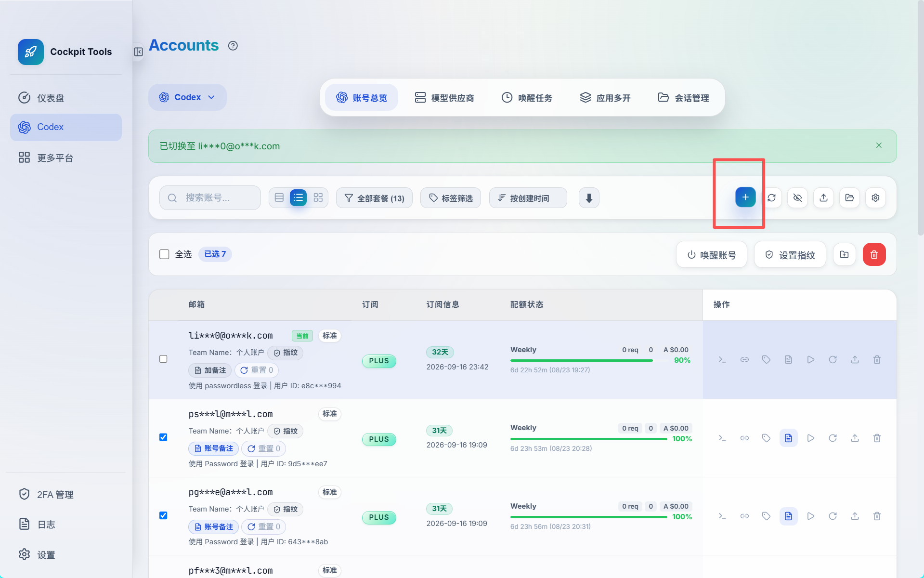Delete the ps***l@m***l.com account row
Viewport: 924px width, 578px height.
[877, 438]
